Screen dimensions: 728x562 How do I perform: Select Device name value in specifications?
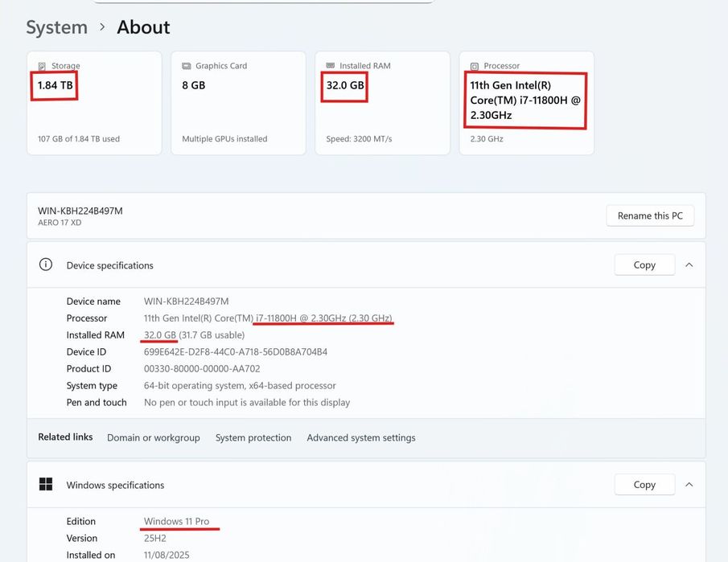186,302
